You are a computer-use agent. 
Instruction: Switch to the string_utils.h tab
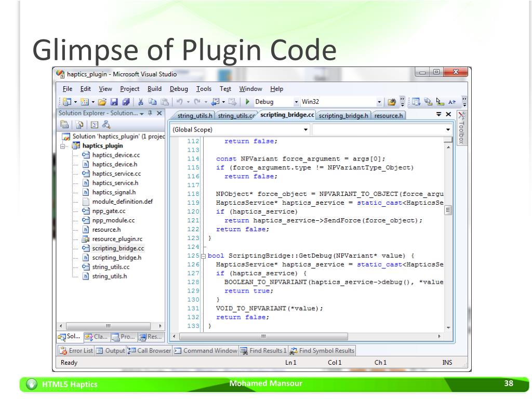point(194,116)
